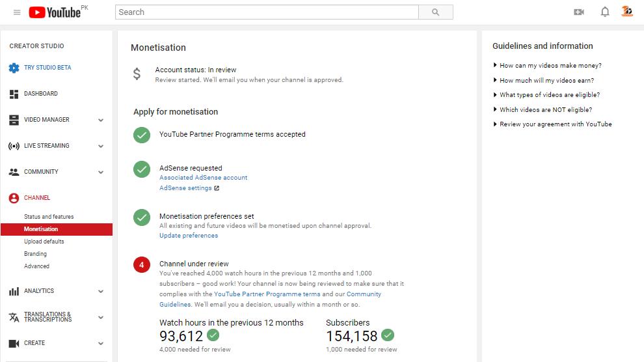Click the '4,000 needed for review' text
The width and height of the screenshot is (644, 362).
[x=195, y=349]
